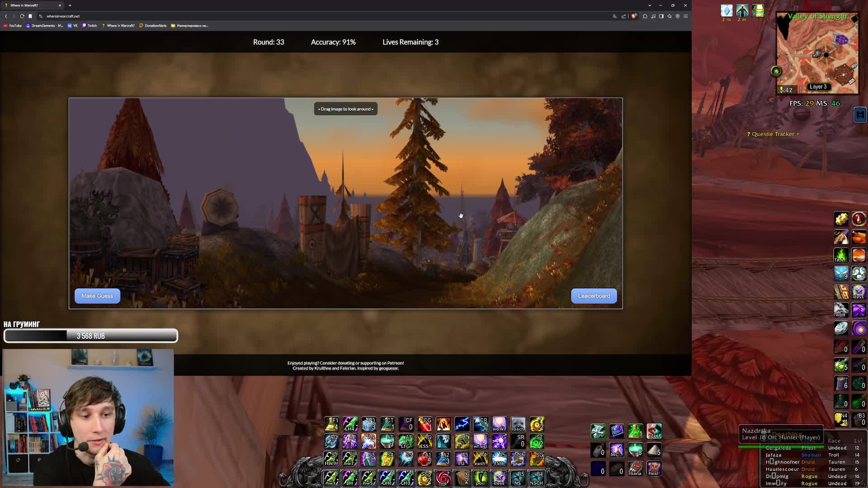Click the TRA tracking action button
Viewport: 868px width, 488px height.
pyautogui.click(x=841, y=255)
